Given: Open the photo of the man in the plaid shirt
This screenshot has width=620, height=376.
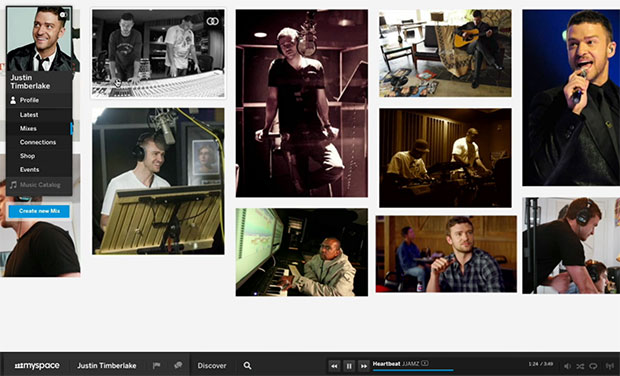Looking at the screenshot, I should (x=446, y=254).
